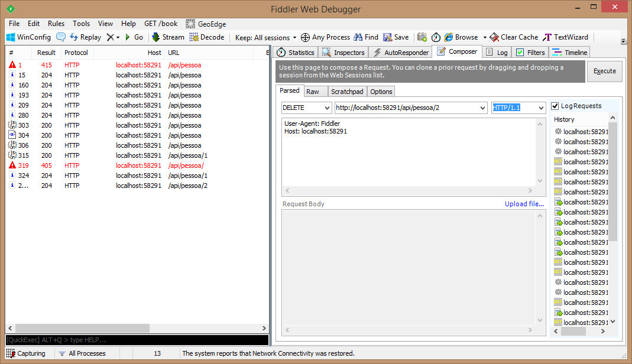The width and height of the screenshot is (632, 364).
Task: Select session 324 for /api/pessoa/1
Action: point(137,175)
